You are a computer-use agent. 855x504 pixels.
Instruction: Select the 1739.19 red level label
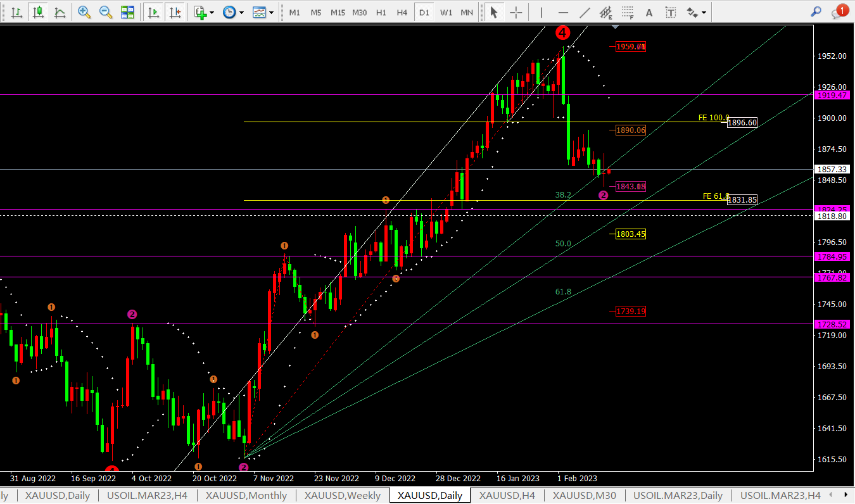[x=631, y=311]
